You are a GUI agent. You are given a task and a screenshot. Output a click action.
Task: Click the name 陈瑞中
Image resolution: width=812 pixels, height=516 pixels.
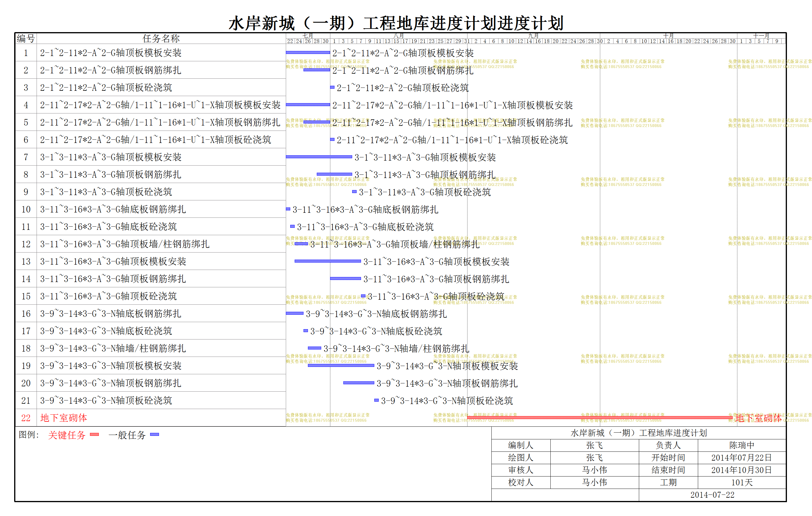(x=742, y=445)
